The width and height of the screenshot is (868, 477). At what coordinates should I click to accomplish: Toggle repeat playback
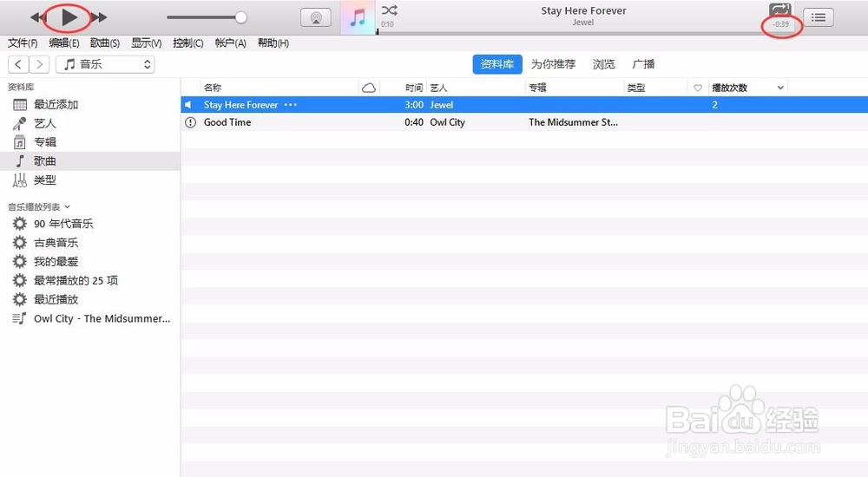pyautogui.click(x=780, y=10)
